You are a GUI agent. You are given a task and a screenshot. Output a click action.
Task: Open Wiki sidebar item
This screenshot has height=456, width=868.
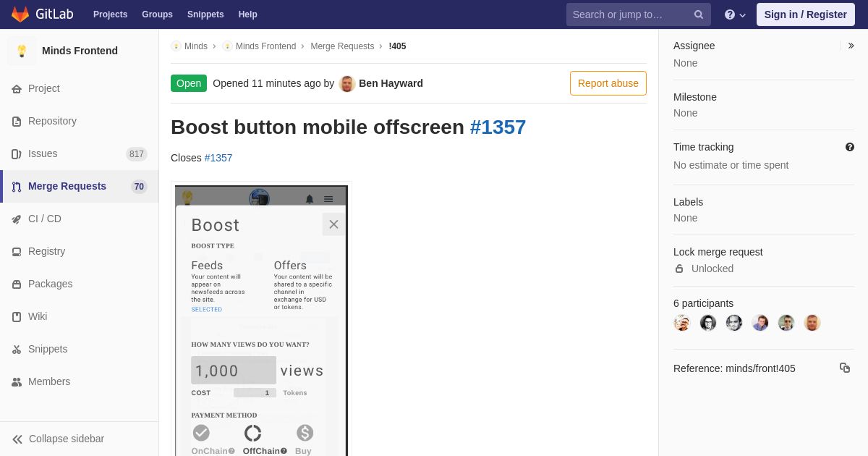tap(38, 316)
